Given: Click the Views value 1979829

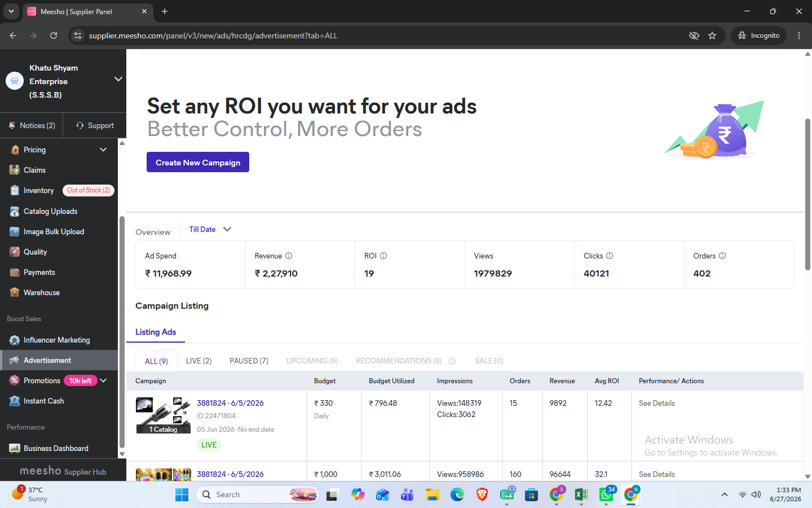Looking at the screenshot, I should click(493, 273).
